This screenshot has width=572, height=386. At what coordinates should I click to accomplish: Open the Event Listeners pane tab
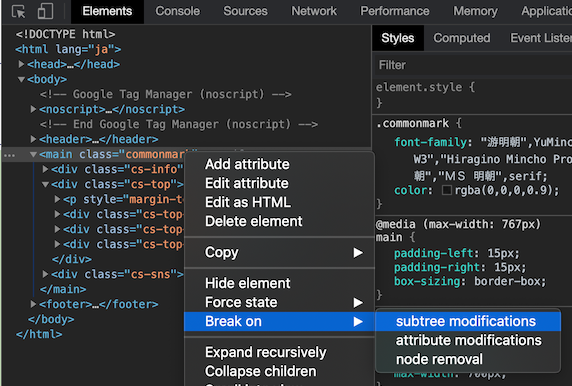point(541,38)
